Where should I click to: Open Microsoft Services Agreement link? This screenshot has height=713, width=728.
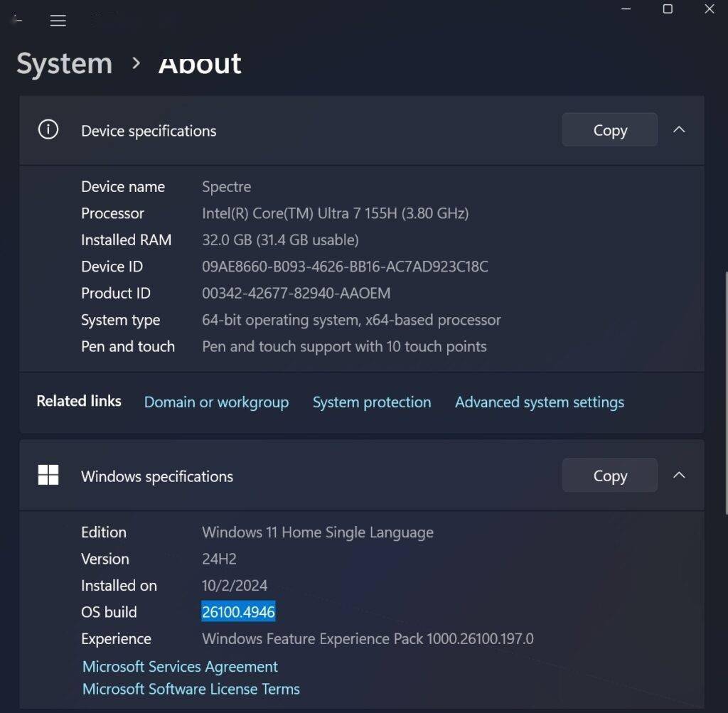click(x=180, y=667)
